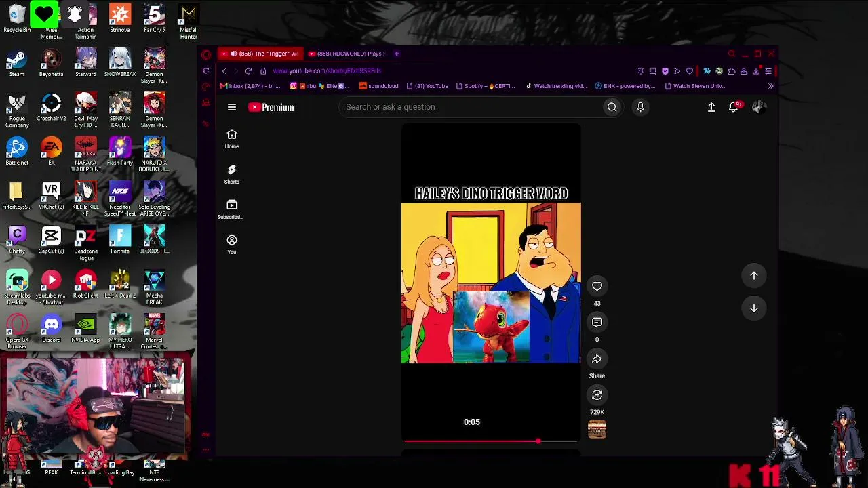This screenshot has width=868, height=488.
Task: Open CapCut (2) desktop shortcut
Action: pos(52,241)
